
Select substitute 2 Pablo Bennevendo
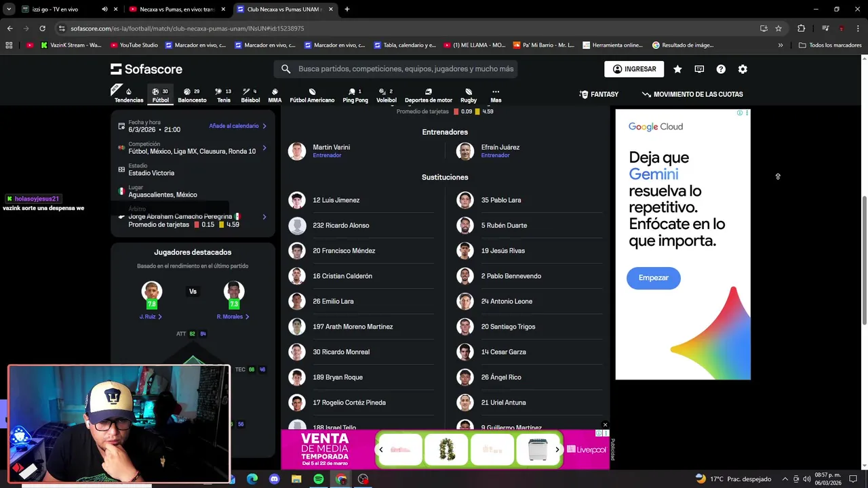click(530, 276)
